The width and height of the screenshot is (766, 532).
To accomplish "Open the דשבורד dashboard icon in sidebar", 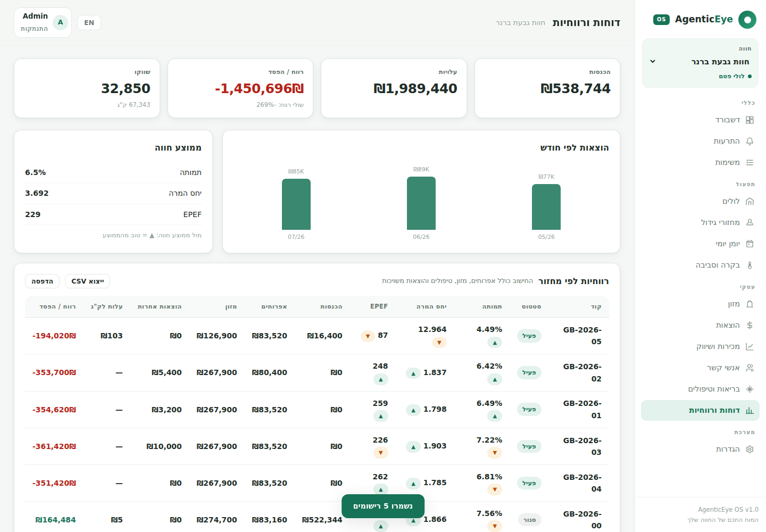I will click(x=750, y=120).
